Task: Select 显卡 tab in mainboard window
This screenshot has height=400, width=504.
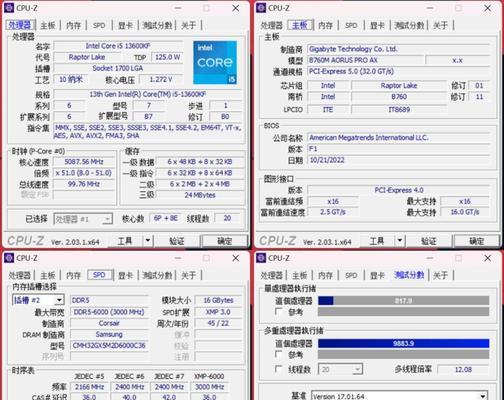Action: tap(378, 25)
